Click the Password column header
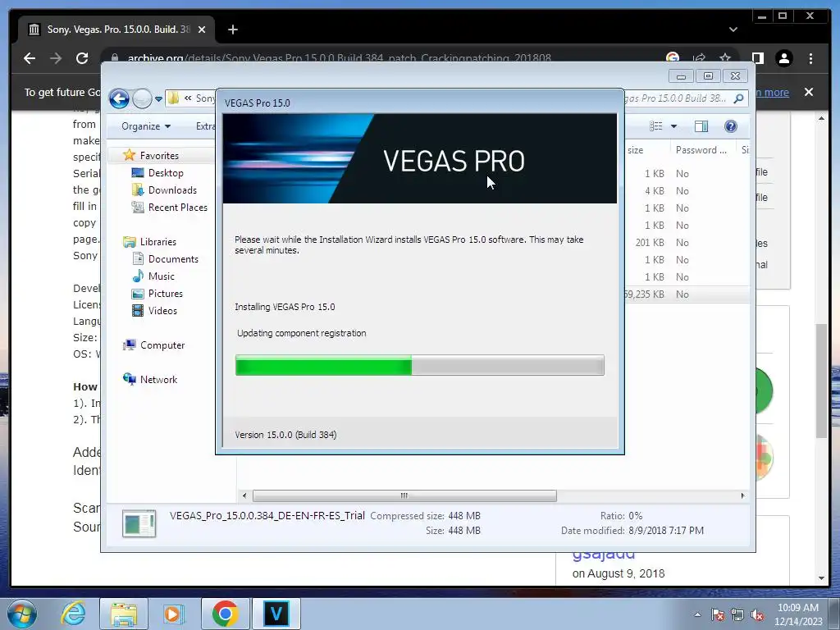The image size is (840, 630). [x=703, y=150]
